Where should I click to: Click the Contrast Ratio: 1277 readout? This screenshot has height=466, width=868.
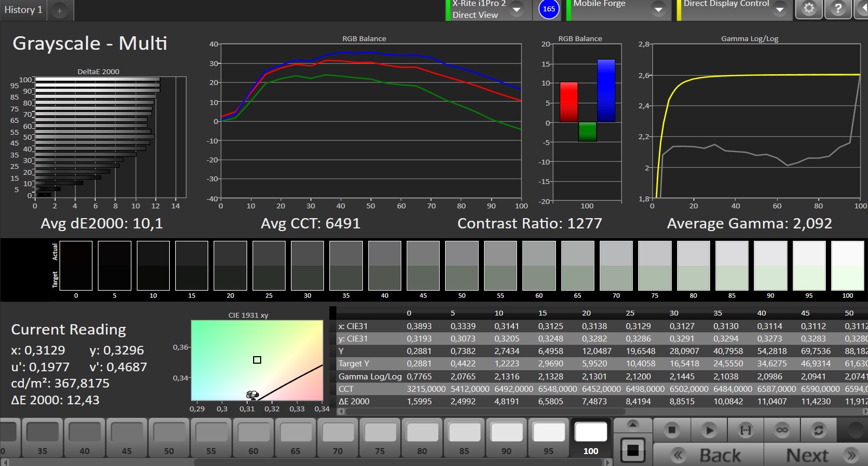[x=529, y=224]
